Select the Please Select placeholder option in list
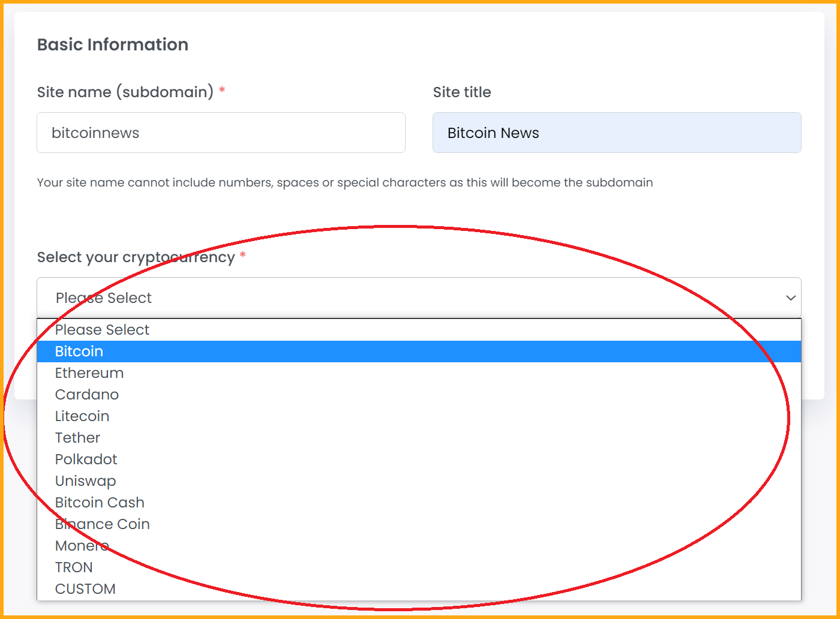The image size is (840, 619). (419, 330)
